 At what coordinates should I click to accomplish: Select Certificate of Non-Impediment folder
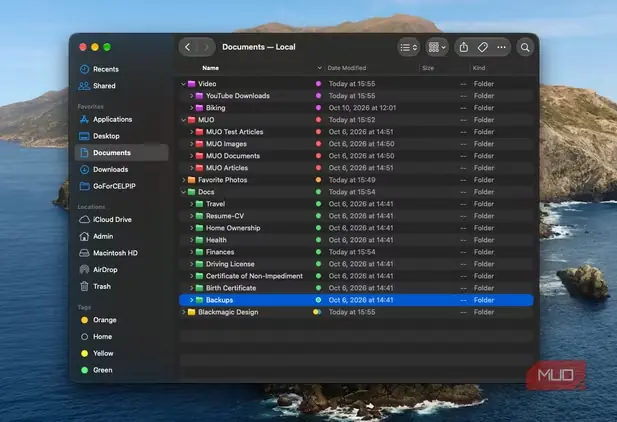tap(356, 276)
